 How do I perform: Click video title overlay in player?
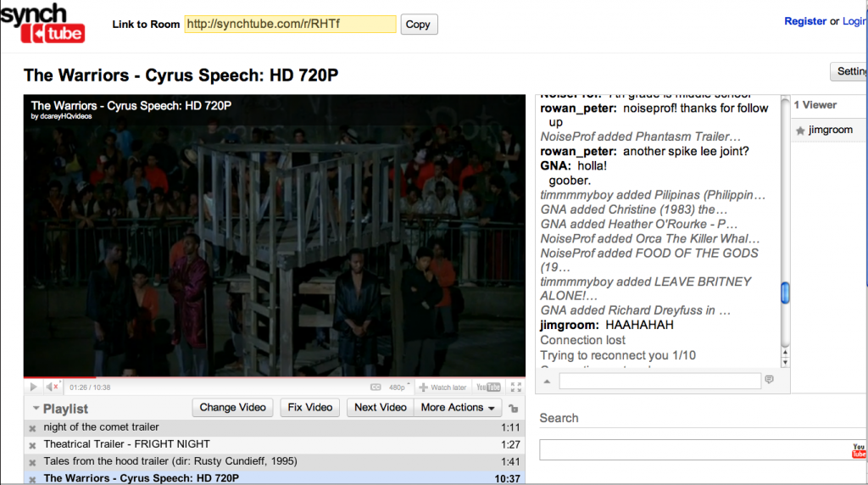click(131, 105)
